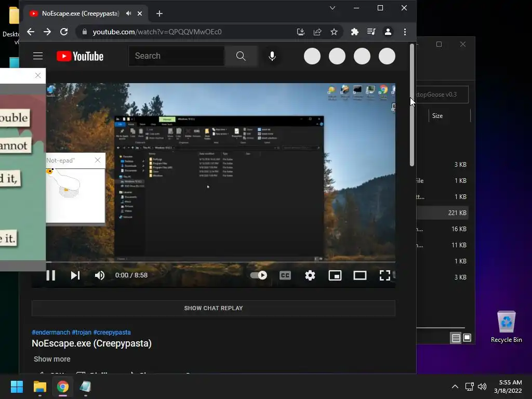
Task: Open the Windows Start menu
Action: [x=17, y=387]
